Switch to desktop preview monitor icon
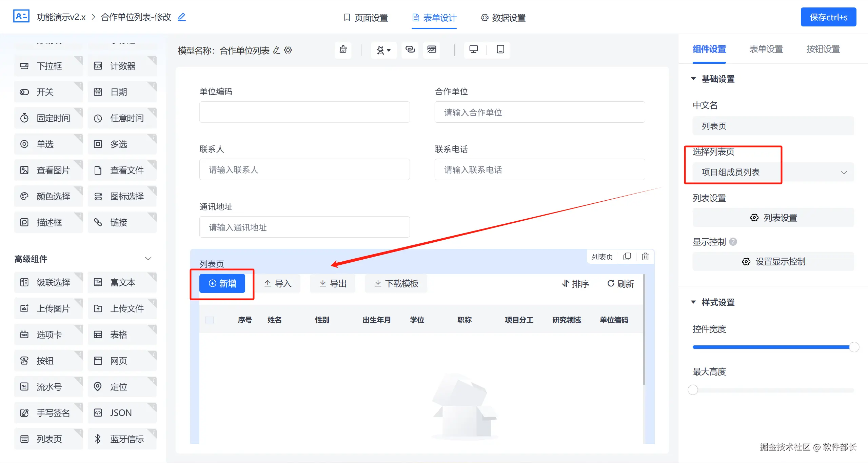Screen dimensions: 868x463 coord(473,49)
